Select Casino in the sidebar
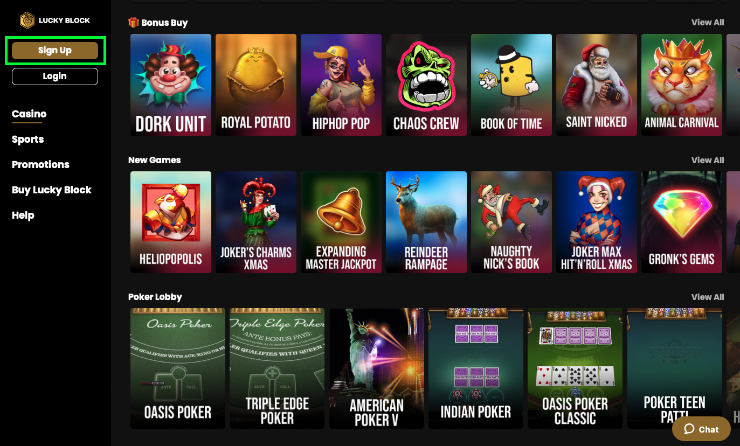The height and width of the screenshot is (446, 740). [x=29, y=114]
